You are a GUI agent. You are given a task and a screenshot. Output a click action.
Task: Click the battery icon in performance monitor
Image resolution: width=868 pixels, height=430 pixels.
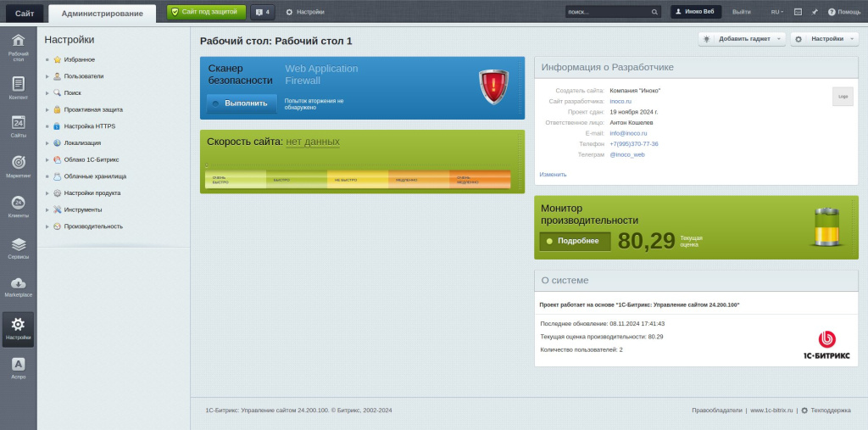click(827, 226)
